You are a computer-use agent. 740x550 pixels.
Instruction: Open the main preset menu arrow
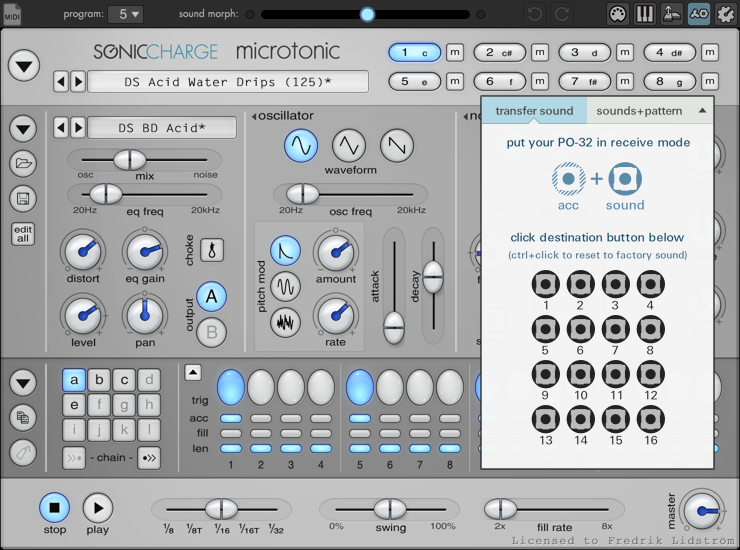[24, 67]
